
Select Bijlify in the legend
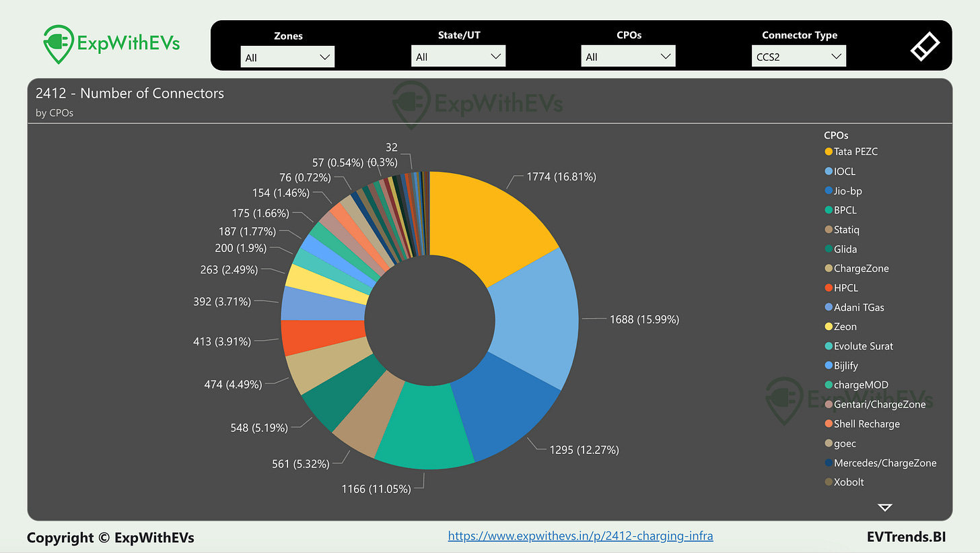[x=841, y=366]
